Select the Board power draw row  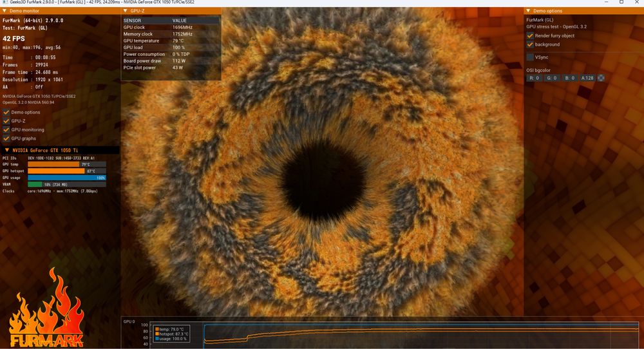[171, 61]
